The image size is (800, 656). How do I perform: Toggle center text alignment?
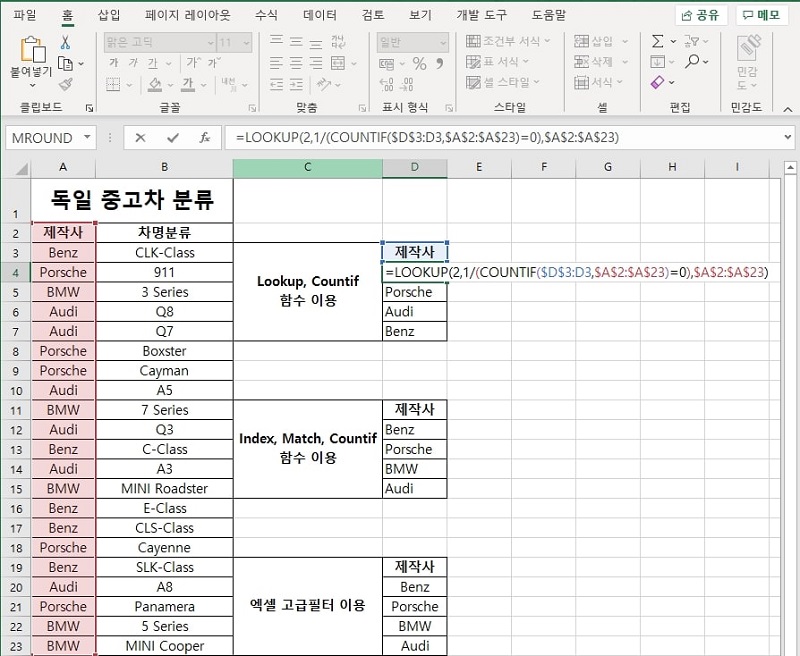pos(296,63)
